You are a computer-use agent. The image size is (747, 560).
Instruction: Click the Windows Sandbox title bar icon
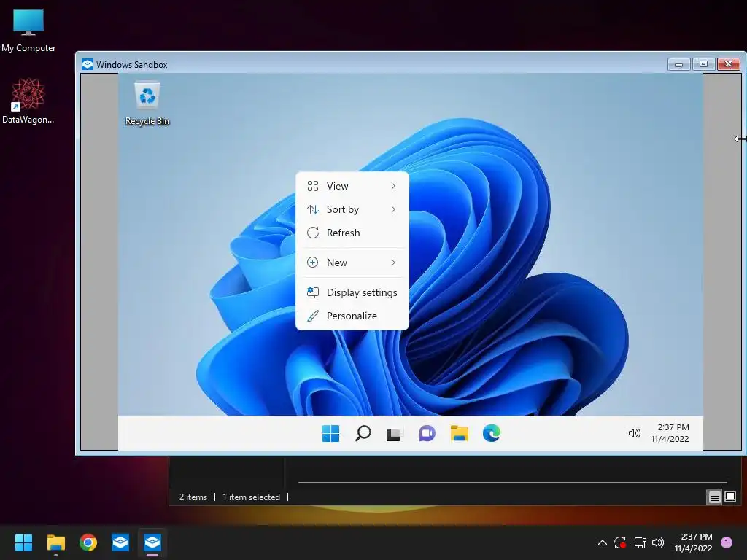click(x=88, y=64)
